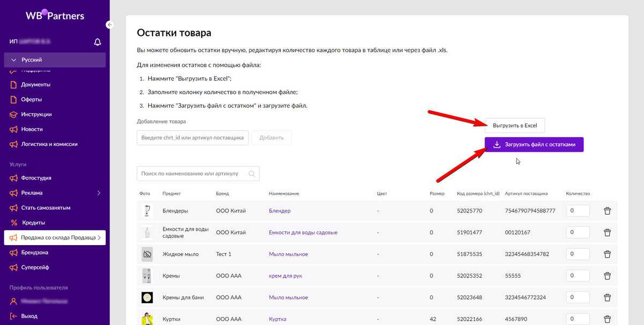
Task: Expand the Реклама submenu
Action: [x=98, y=193]
